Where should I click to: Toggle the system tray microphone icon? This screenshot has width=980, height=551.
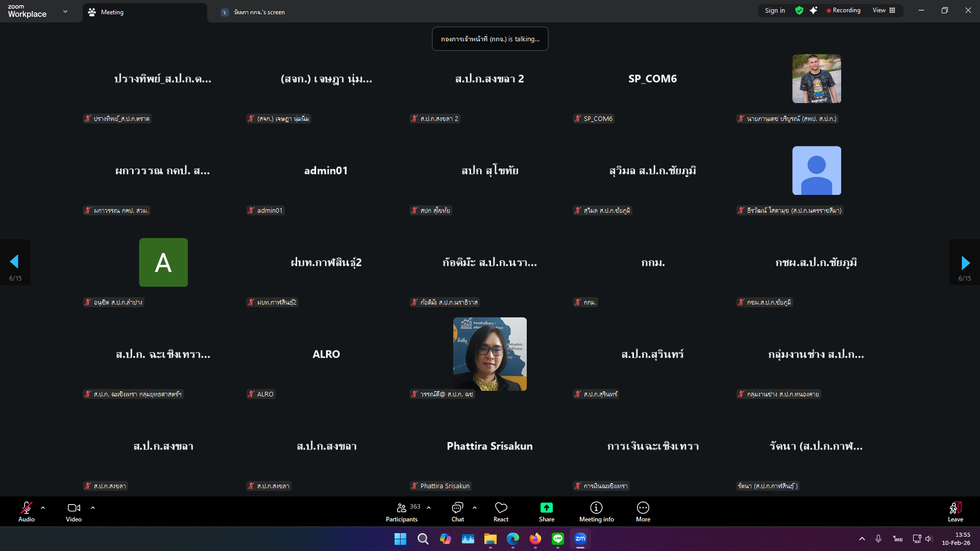[x=878, y=539]
